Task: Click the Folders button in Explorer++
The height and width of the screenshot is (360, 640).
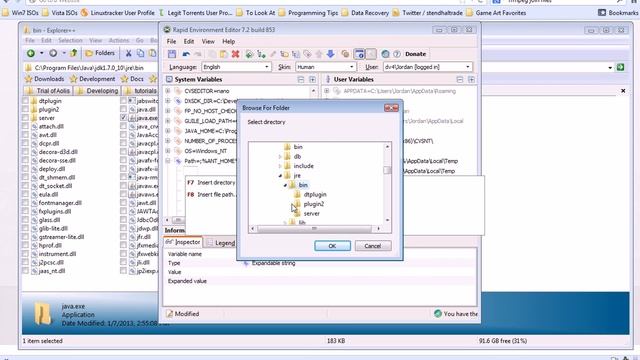Action: click(100, 53)
